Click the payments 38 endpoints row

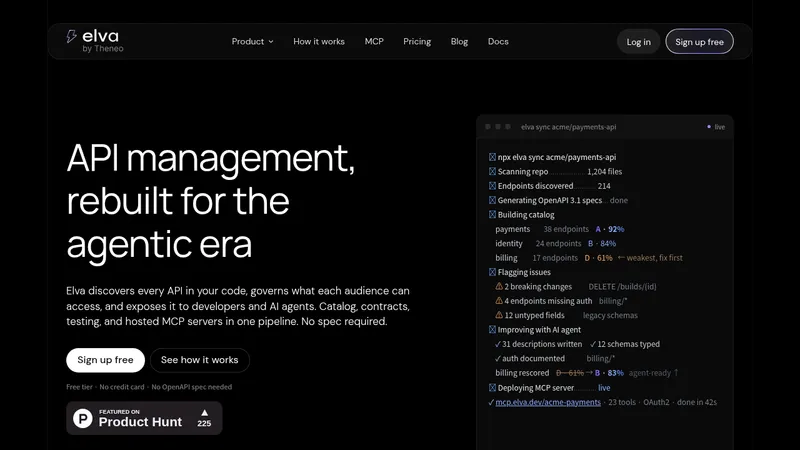click(x=560, y=229)
